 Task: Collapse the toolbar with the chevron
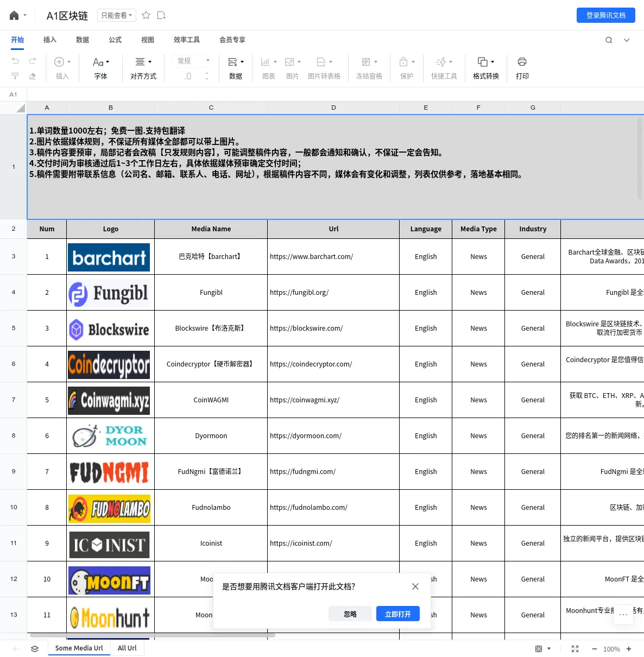627,40
